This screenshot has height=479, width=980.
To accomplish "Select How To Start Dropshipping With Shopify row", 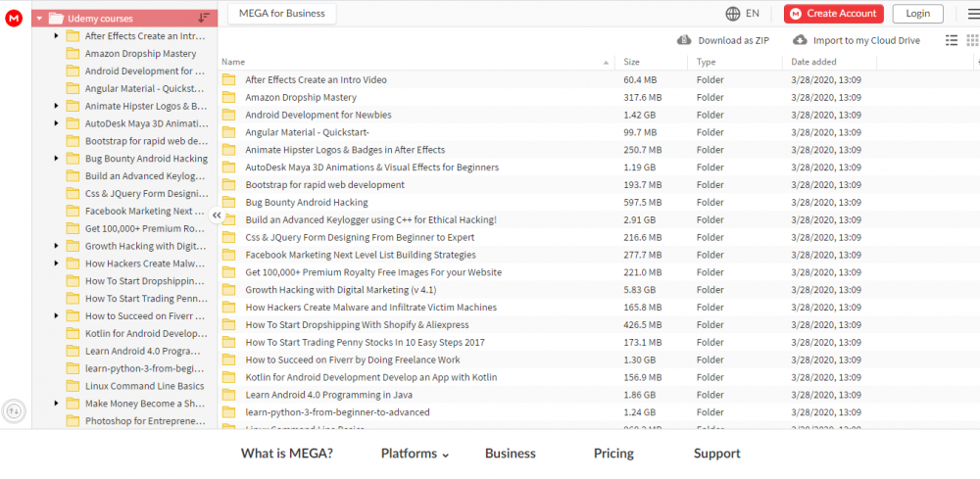I will coord(598,325).
